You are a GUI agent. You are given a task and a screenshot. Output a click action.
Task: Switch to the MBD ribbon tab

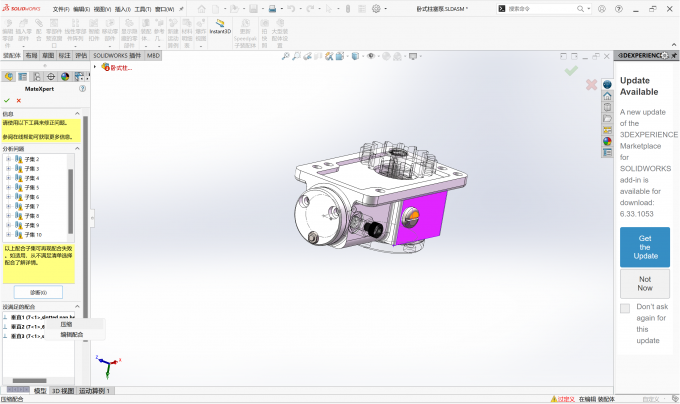pos(153,55)
